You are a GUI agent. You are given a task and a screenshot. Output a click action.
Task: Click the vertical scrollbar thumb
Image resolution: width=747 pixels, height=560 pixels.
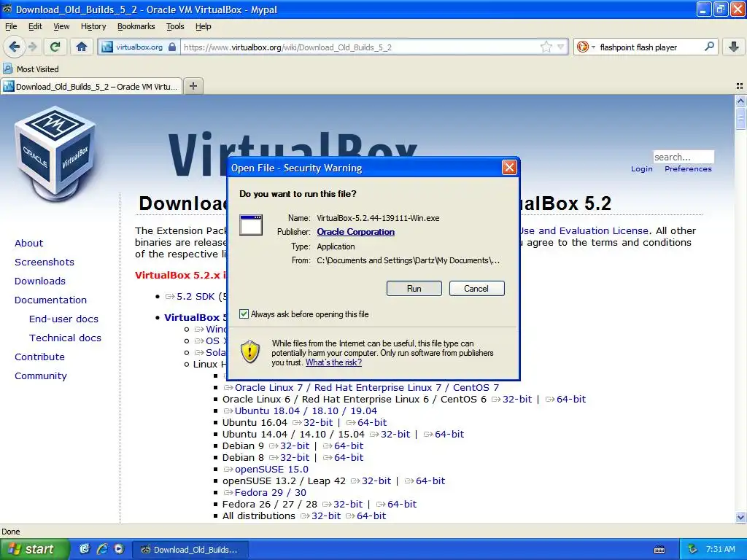click(x=740, y=118)
